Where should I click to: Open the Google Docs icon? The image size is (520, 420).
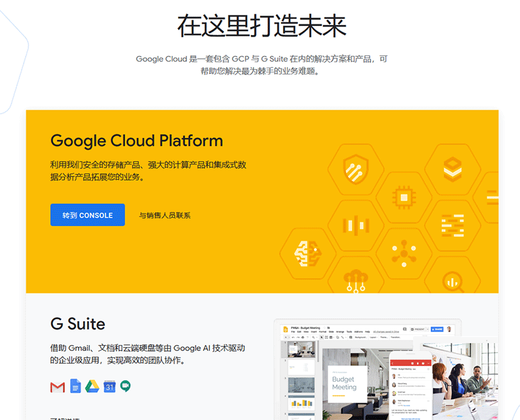tap(75, 386)
